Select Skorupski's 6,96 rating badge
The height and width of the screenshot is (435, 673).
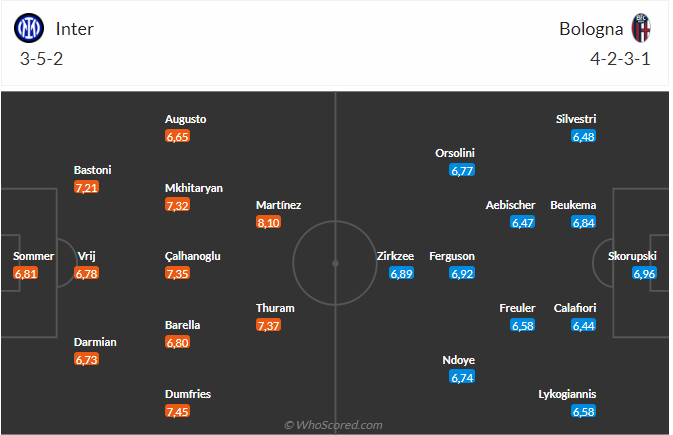click(644, 273)
